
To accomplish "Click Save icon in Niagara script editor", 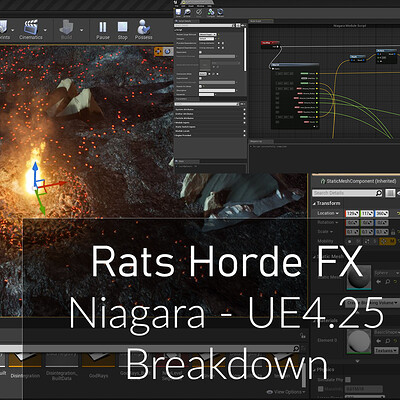I will click(178, 12).
